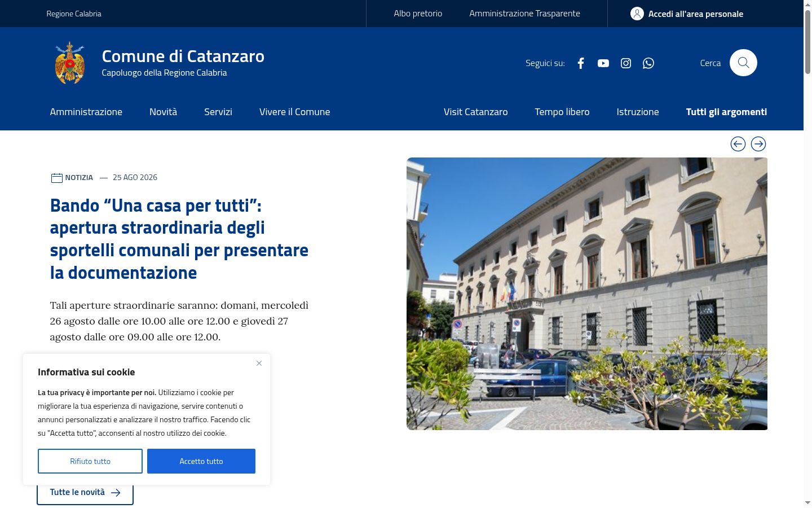Click the 25 AGO 2026 date text
This screenshot has width=812, height=508.
[x=135, y=177]
